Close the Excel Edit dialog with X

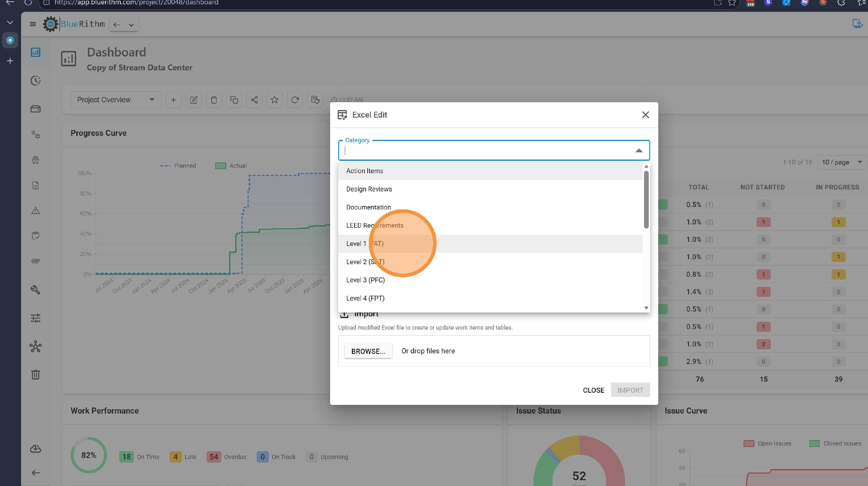click(x=645, y=115)
